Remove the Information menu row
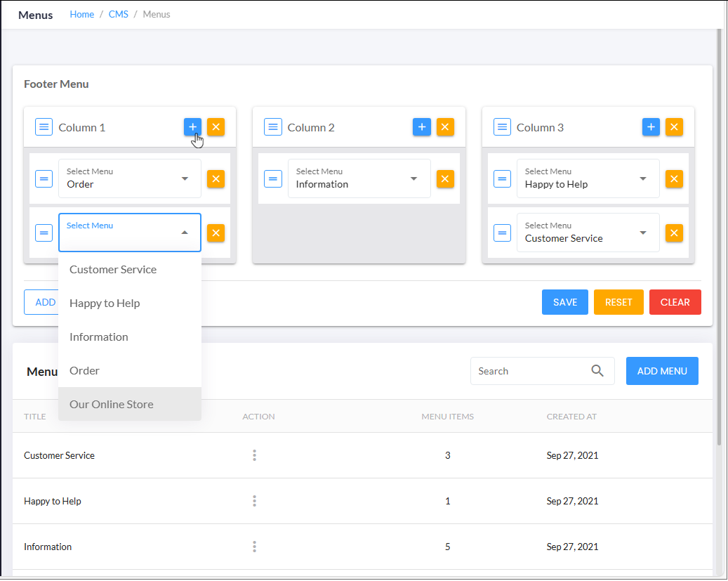This screenshot has height=581, width=728. (445, 179)
